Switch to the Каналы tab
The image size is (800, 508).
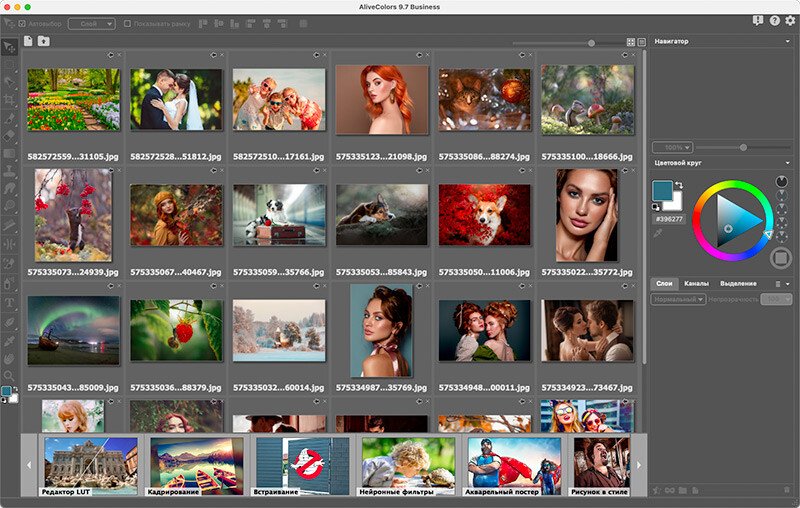click(696, 283)
